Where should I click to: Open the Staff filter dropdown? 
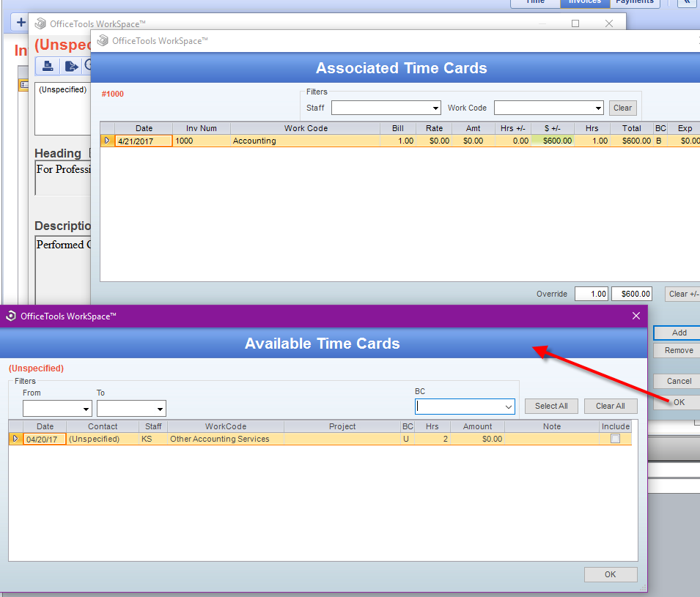pyautogui.click(x=435, y=108)
